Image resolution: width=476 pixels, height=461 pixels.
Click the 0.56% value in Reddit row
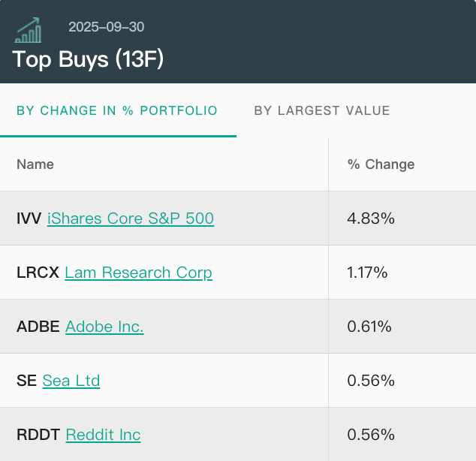tap(371, 435)
